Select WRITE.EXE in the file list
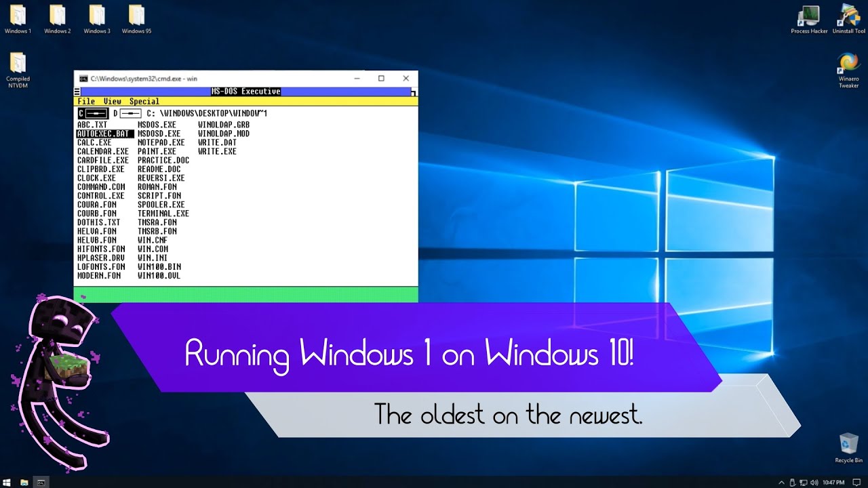Screen dimensions: 868x488 (x=217, y=151)
